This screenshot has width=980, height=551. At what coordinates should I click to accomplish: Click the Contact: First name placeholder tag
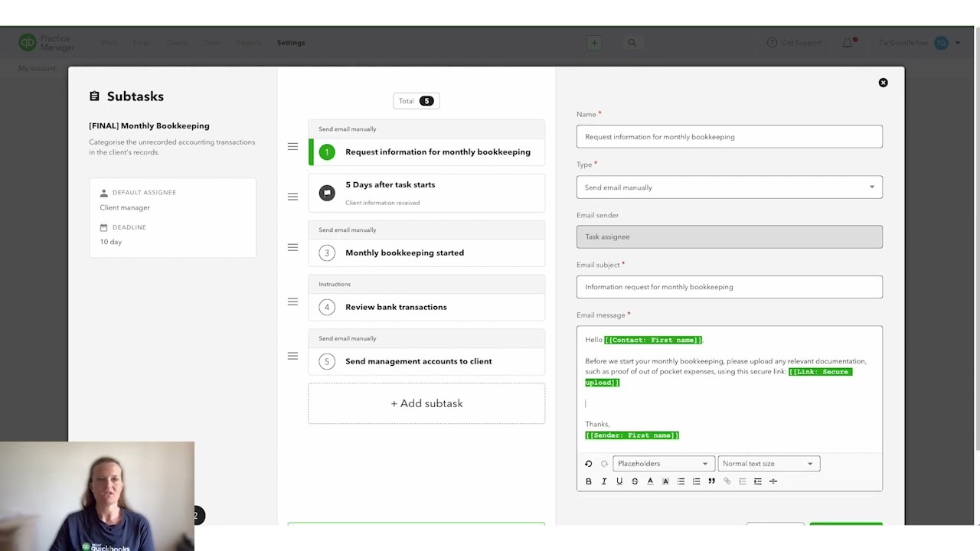click(653, 340)
